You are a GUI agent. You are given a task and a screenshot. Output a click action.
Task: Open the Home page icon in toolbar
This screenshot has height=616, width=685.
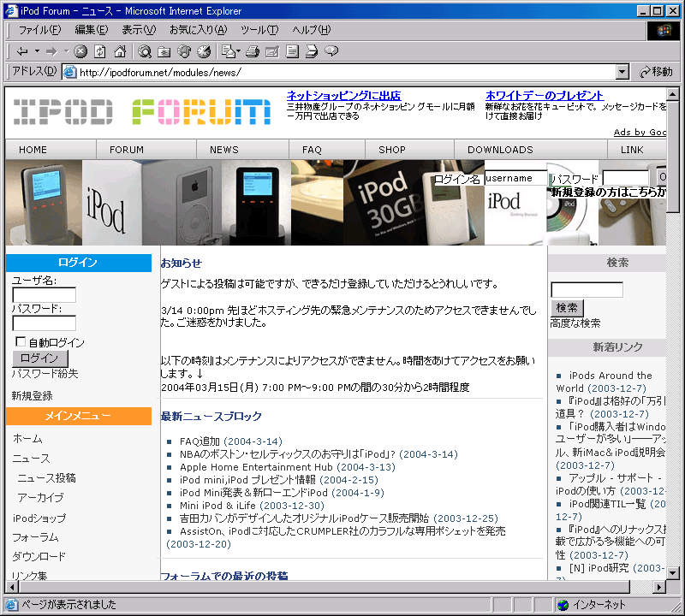tap(120, 51)
